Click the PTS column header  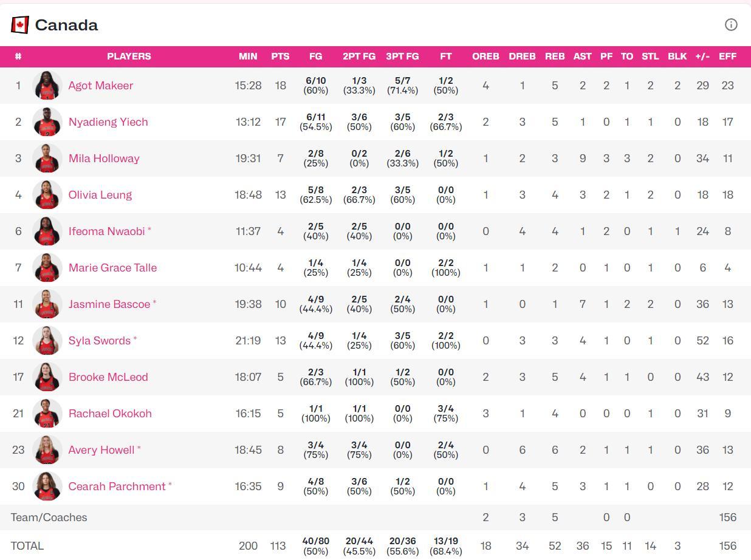[280, 56]
